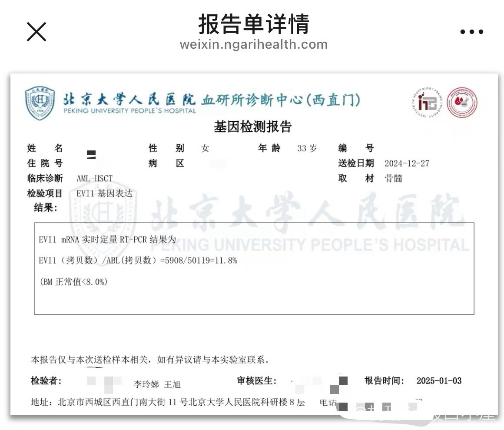
Task: Select the tester name 李玲娣
Action: tap(146, 384)
